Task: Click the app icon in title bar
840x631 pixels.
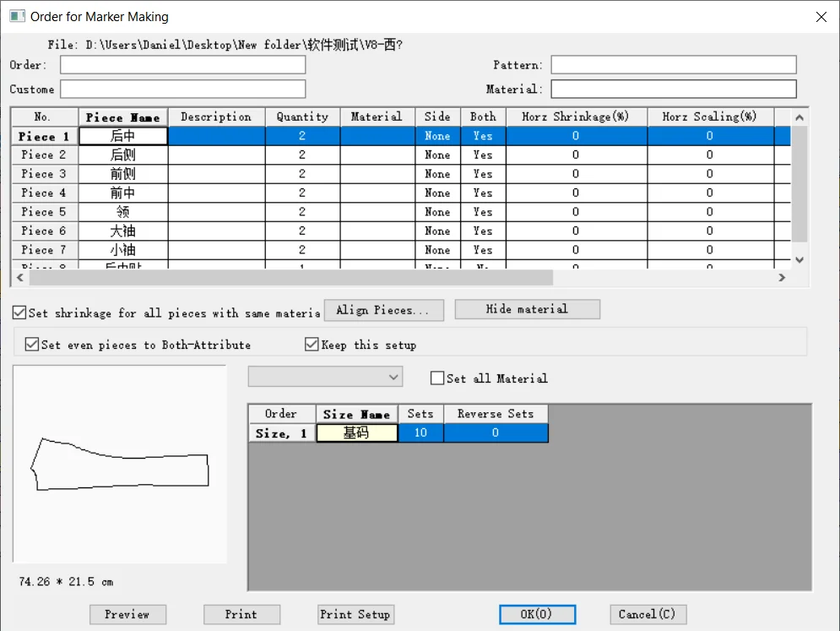Action: pos(16,16)
